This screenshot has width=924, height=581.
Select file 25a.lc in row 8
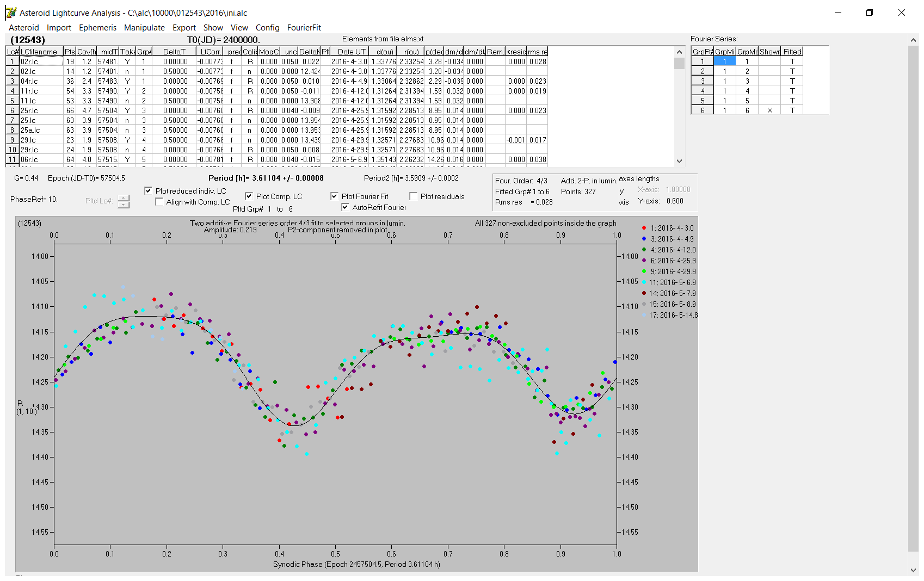click(41, 130)
